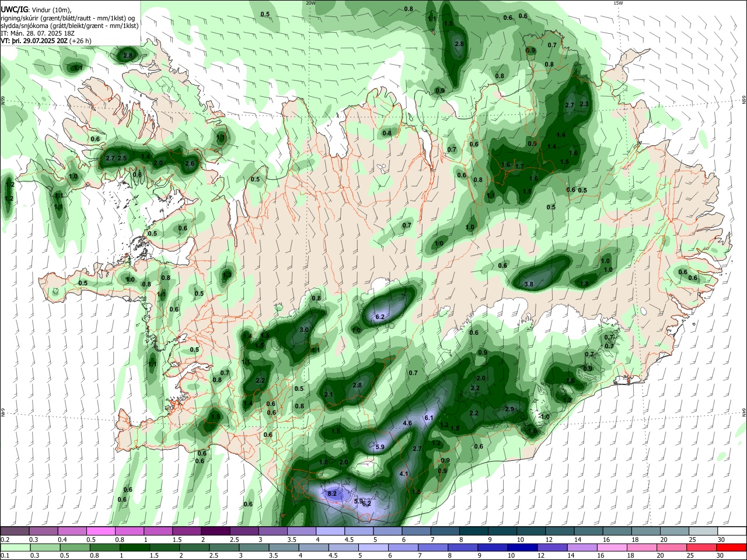
Task: Click the 20W longitude label at top
Action: pos(310,2)
